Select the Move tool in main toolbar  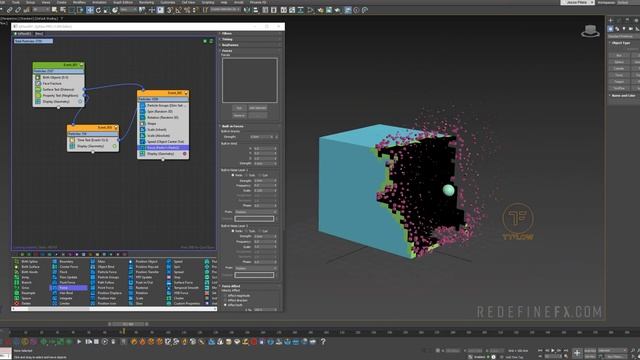(90, 10)
